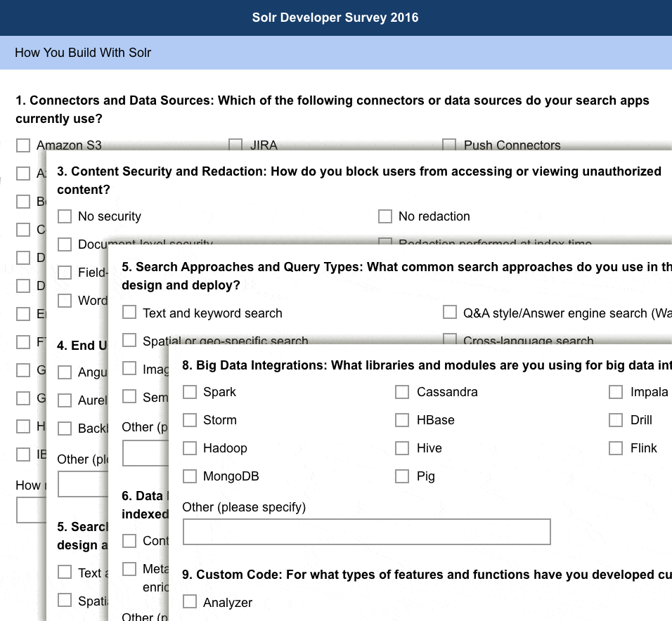The image size is (672, 621).
Task: Enable the HBase option
Action: (402, 420)
